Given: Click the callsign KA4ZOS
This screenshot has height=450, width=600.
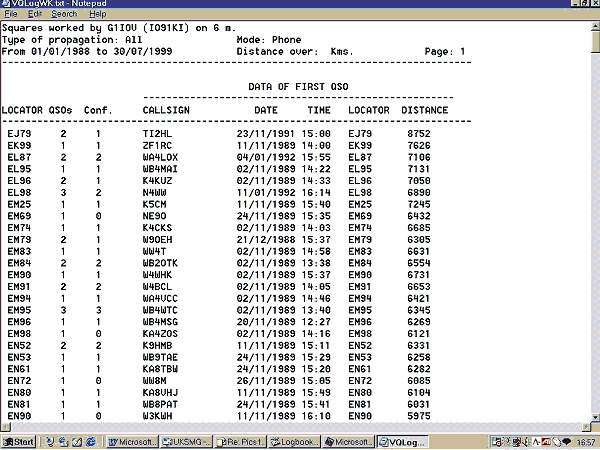Looking at the screenshot, I should tap(160, 334).
